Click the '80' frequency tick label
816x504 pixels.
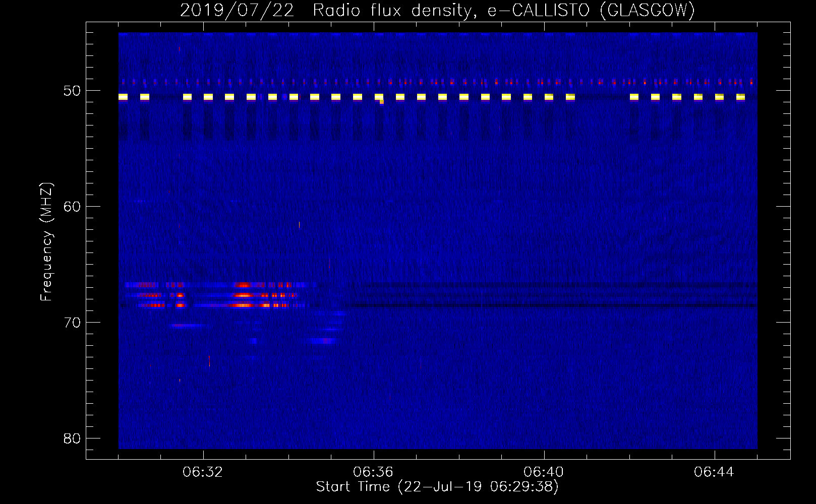click(x=72, y=438)
